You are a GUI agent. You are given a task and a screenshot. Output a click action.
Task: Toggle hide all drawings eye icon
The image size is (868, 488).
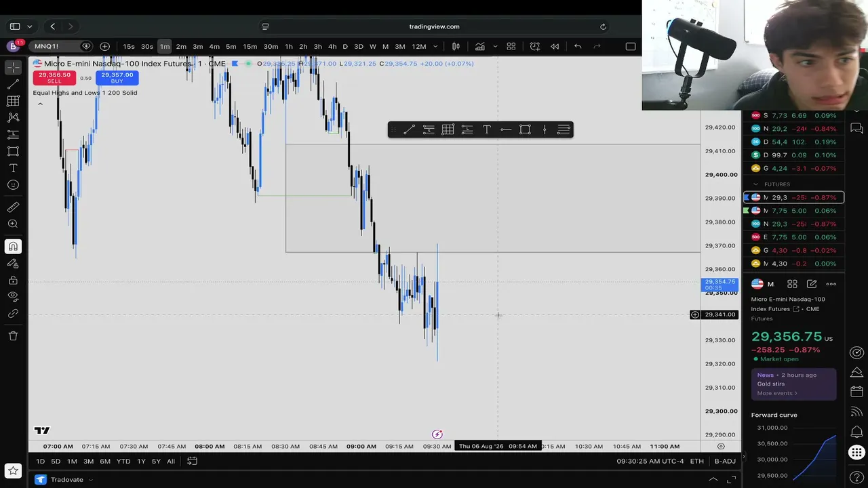pyautogui.click(x=13, y=296)
